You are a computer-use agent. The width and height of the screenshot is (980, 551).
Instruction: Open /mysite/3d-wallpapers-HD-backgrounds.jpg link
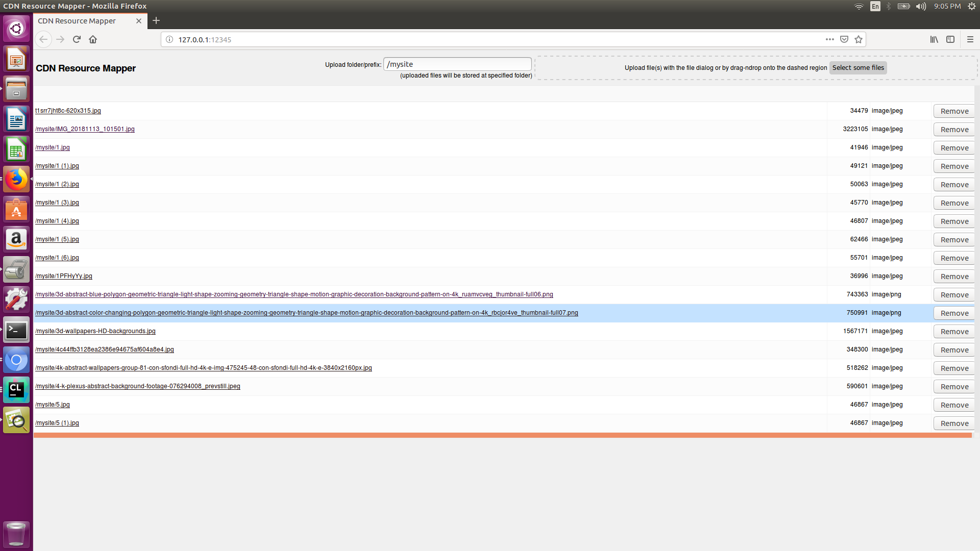click(95, 331)
